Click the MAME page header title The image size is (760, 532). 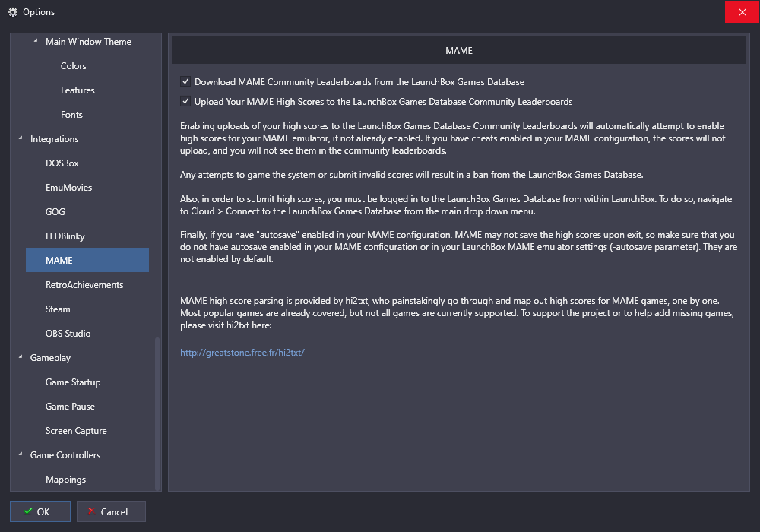pos(458,50)
